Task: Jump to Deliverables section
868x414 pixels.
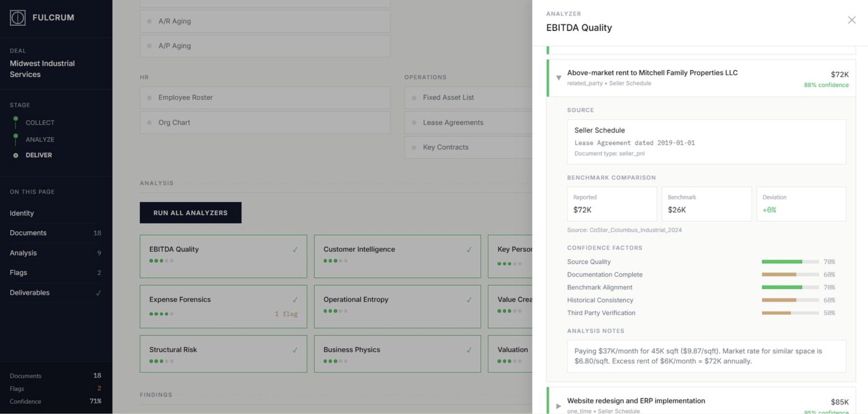Action: (x=55, y=293)
